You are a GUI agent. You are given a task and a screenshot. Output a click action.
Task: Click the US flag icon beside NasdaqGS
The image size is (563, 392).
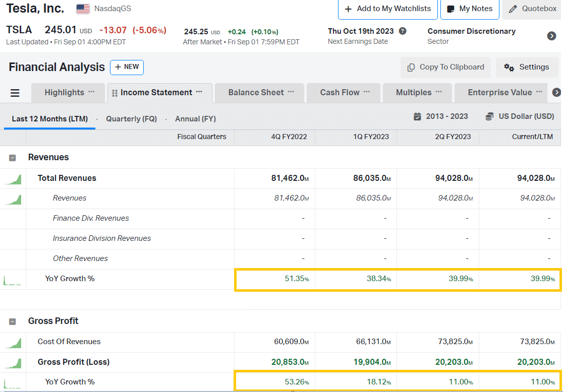(x=83, y=9)
